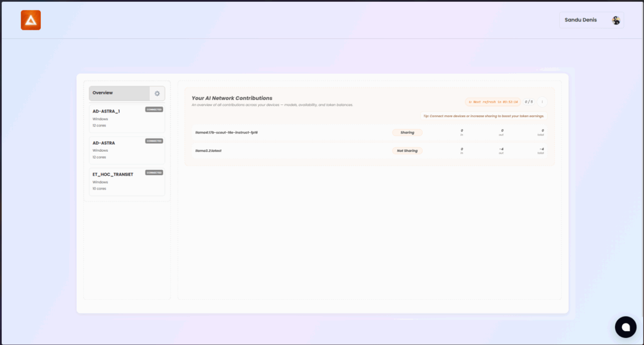Click the orange triangle app logo
The height and width of the screenshot is (345, 644).
31,20
